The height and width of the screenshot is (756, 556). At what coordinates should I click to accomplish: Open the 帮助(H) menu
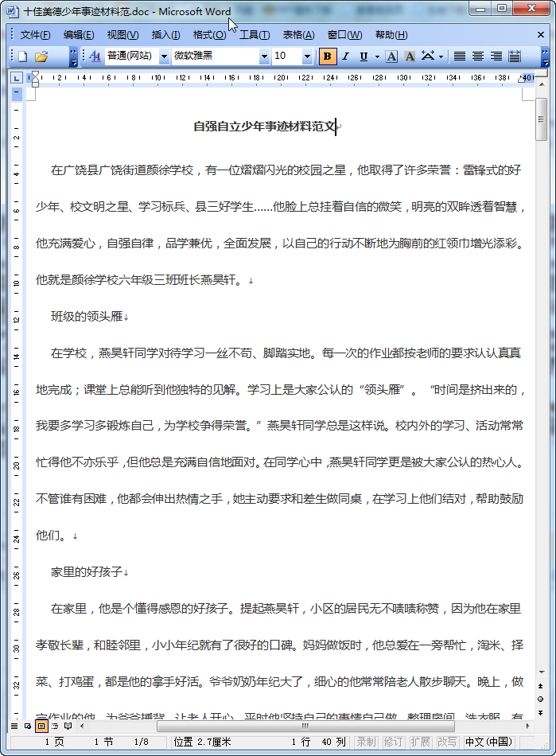click(391, 35)
